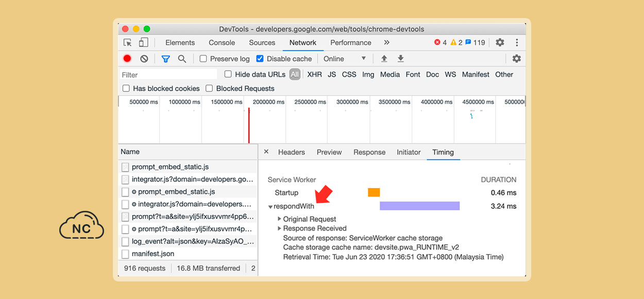The image size is (644, 299).
Task: Open the three-dot customize menu
Action: pos(517,43)
